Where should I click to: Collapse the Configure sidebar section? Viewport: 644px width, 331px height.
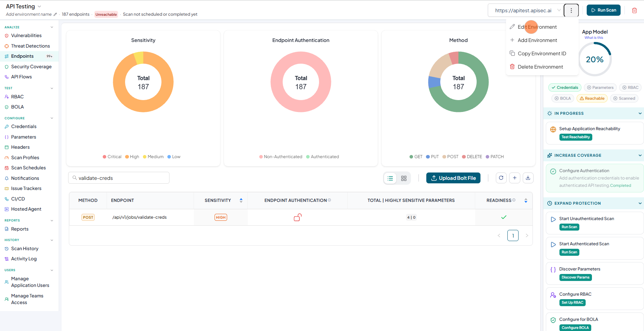(x=52, y=118)
